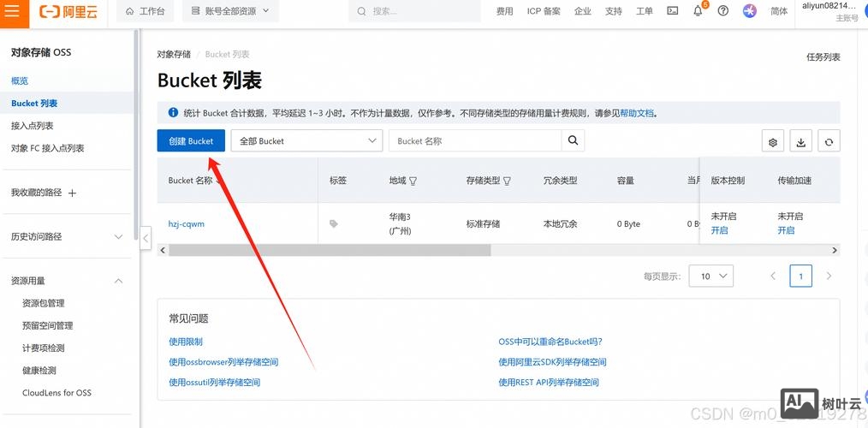
Task: Refresh the Bucket list
Action: click(829, 141)
